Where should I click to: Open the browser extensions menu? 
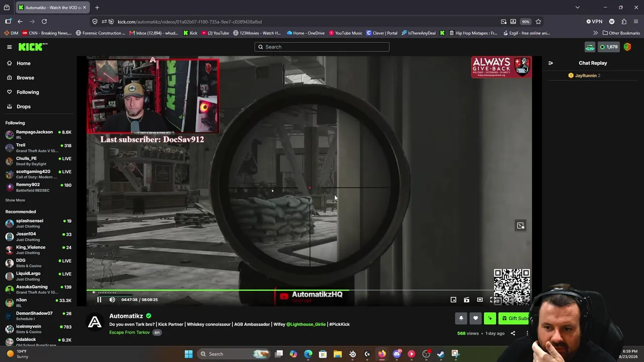coord(624,22)
